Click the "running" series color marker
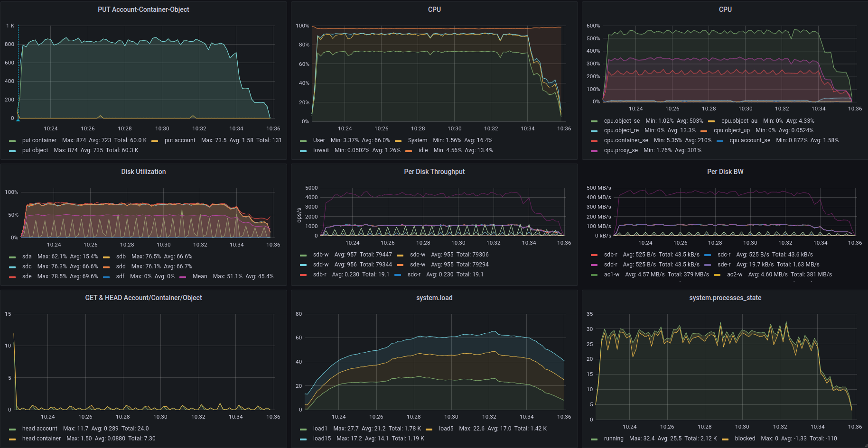This screenshot has height=448, width=868. tap(594, 439)
